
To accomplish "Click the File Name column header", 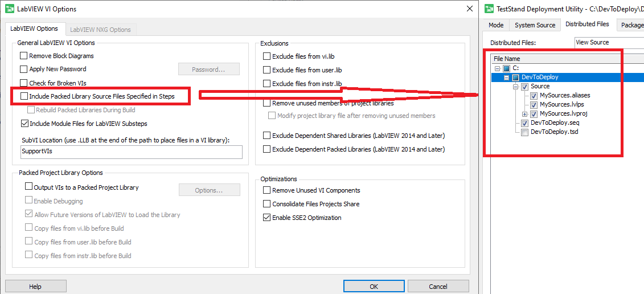I will point(506,59).
